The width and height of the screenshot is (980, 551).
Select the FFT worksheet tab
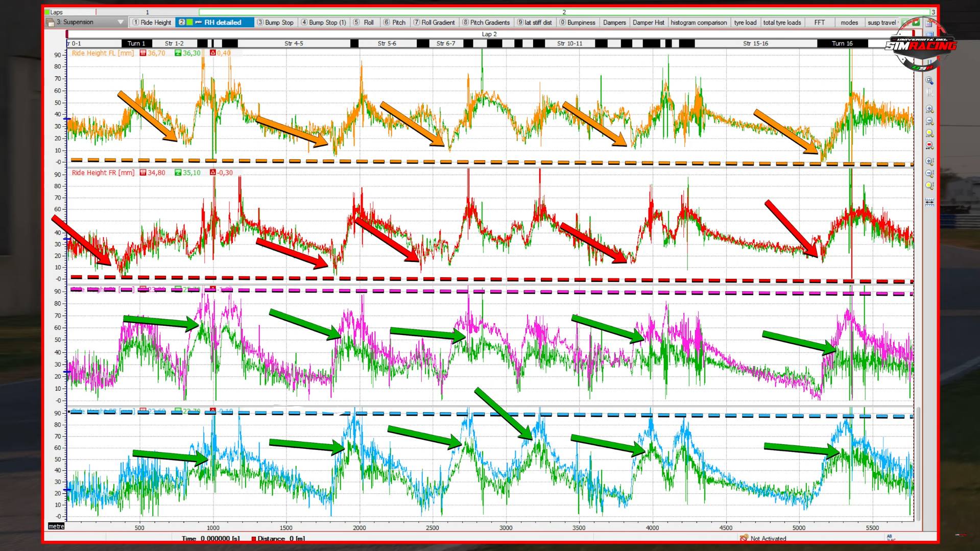[819, 22]
